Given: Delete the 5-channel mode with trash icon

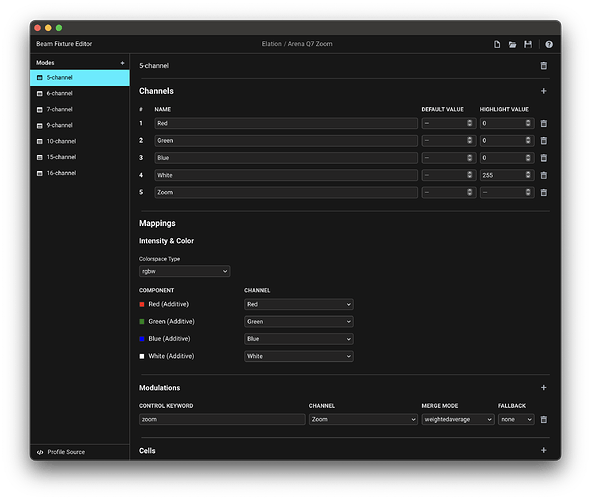Looking at the screenshot, I should pos(544,66).
